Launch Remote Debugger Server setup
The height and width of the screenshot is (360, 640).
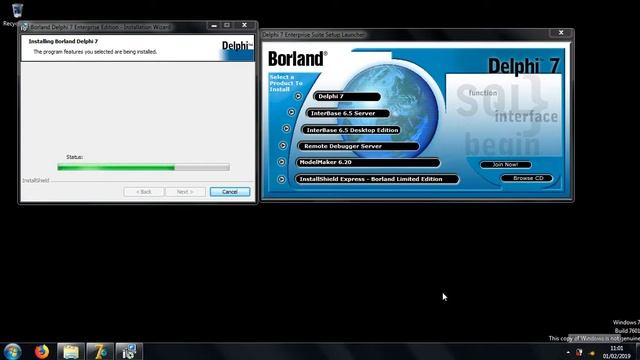[358, 146]
